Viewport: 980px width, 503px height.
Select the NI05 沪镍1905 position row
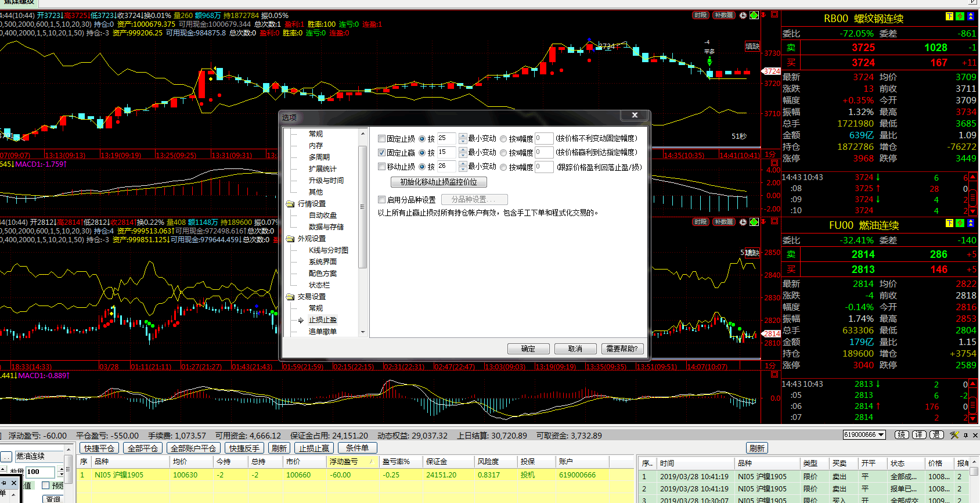(355, 475)
